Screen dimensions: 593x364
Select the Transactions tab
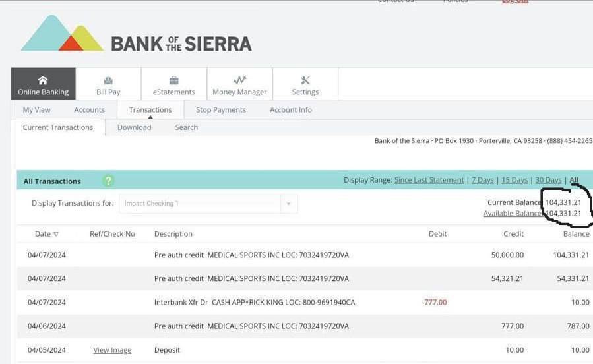150,110
